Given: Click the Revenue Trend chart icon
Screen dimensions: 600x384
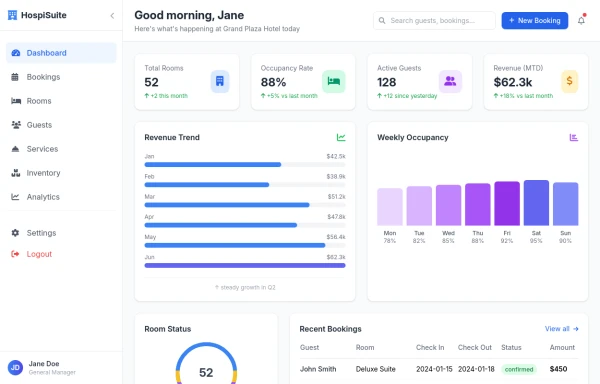Looking at the screenshot, I should (341, 137).
